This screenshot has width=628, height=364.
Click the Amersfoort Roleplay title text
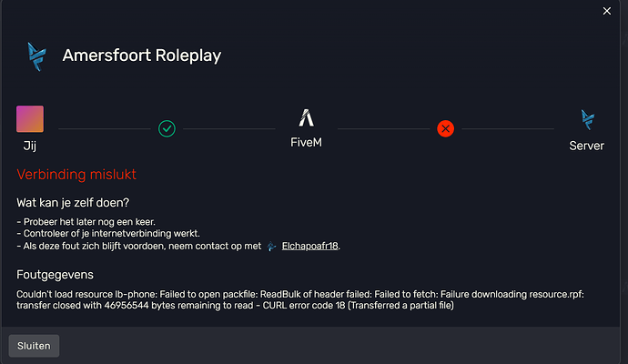[142, 56]
